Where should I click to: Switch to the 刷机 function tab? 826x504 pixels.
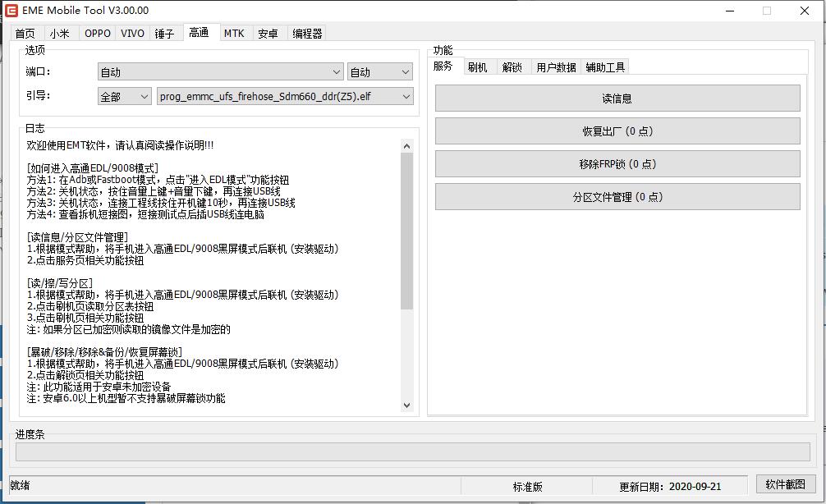point(477,67)
